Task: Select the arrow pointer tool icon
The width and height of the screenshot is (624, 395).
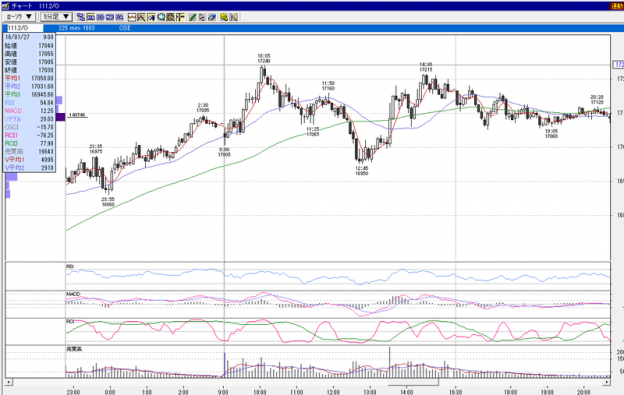Action: [x=202, y=17]
